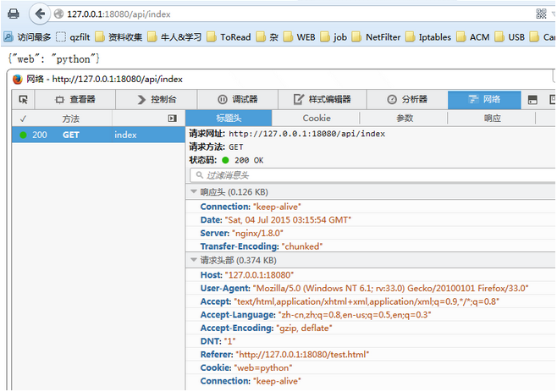Click the print icon left of back button
The width and height of the screenshot is (557, 392).
[x=12, y=14]
